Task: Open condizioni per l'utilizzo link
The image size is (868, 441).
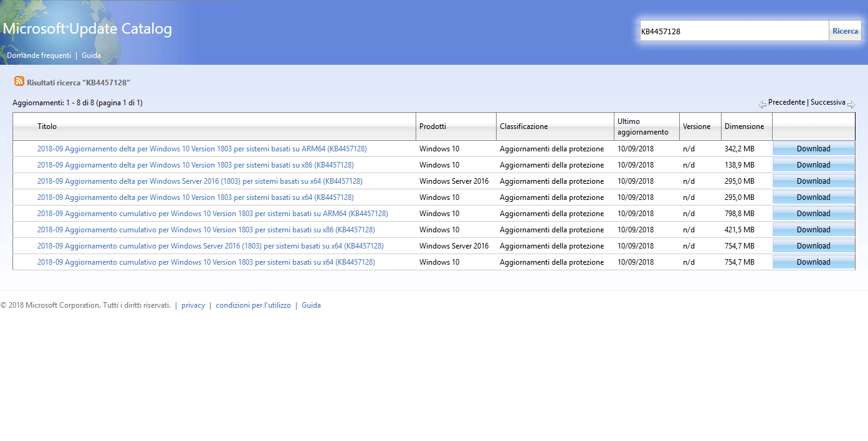Action: pyautogui.click(x=253, y=305)
